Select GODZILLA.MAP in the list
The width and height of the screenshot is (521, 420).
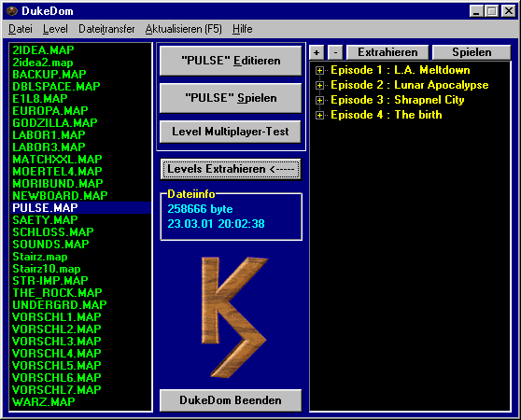click(x=80, y=123)
